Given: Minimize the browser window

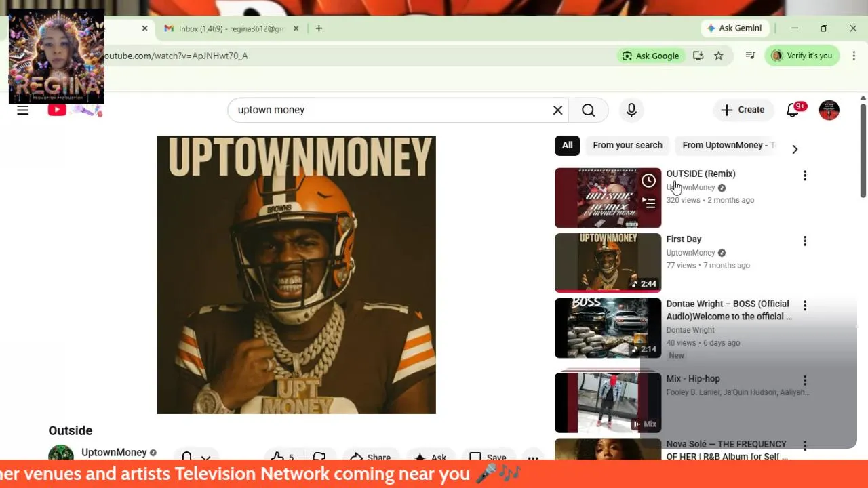Looking at the screenshot, I should (795, 28).
